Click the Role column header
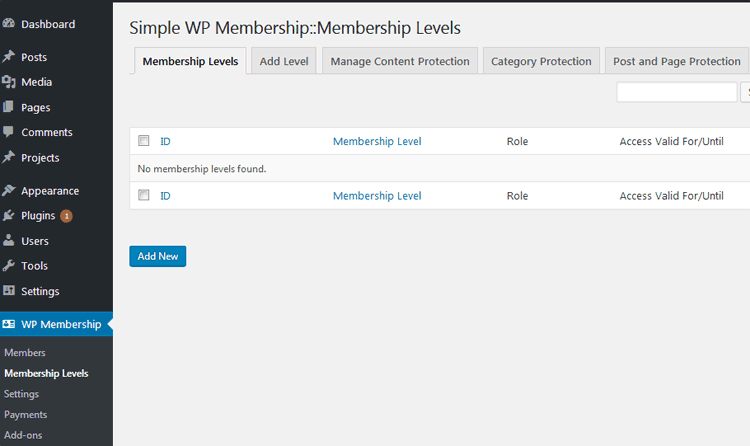Screen dimensions: 750x446 [517, 141]
